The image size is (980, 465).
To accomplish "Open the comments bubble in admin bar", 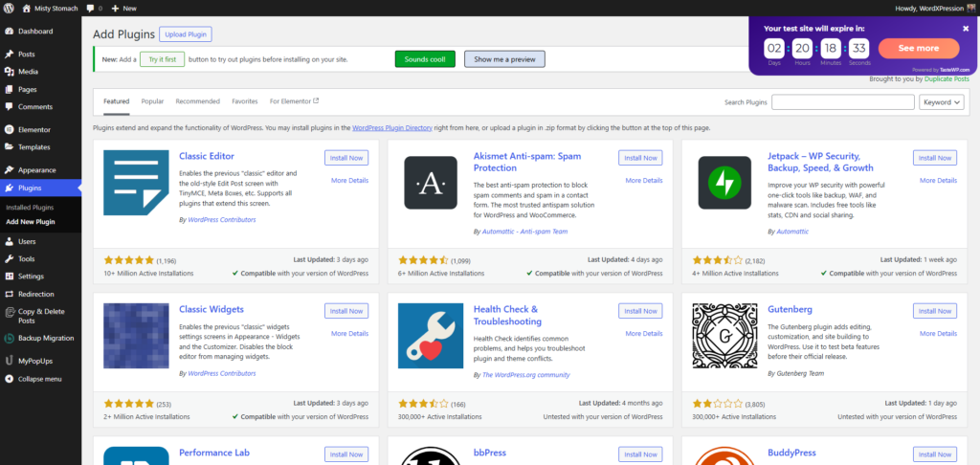I will (x=91, y=8).
